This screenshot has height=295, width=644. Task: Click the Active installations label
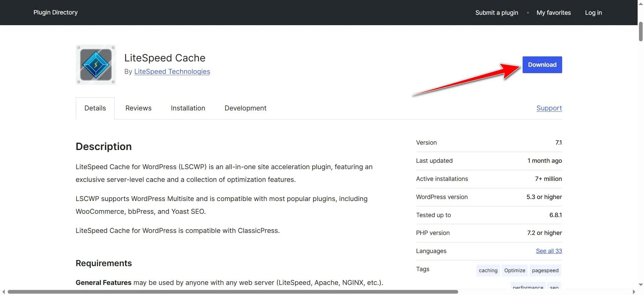click(x=442, y=179)
